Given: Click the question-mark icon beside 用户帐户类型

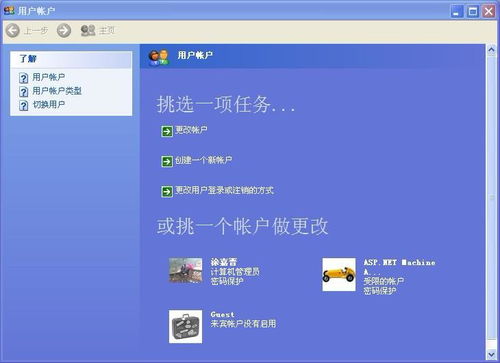Looking at the screenshot, I should point(23,92).
